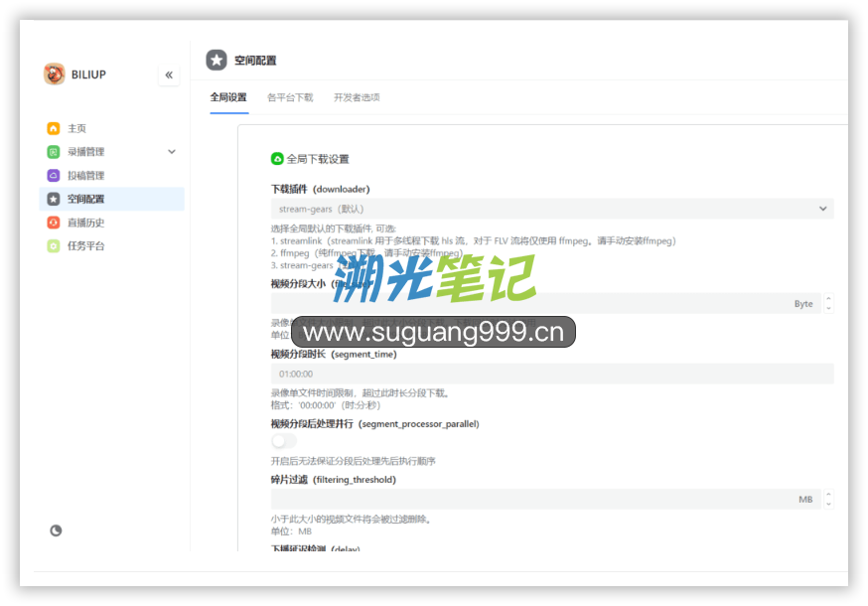Click the BILIUP logo avatar

pos(54,75)
